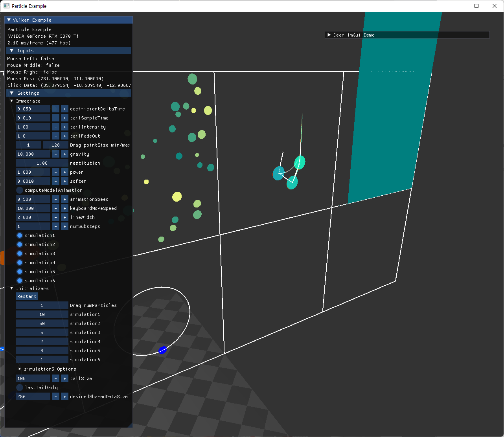Increase animationSpeed with plus button
Image resolution: width=504 pixels, height=437 pixels.
tap(64, 199)
